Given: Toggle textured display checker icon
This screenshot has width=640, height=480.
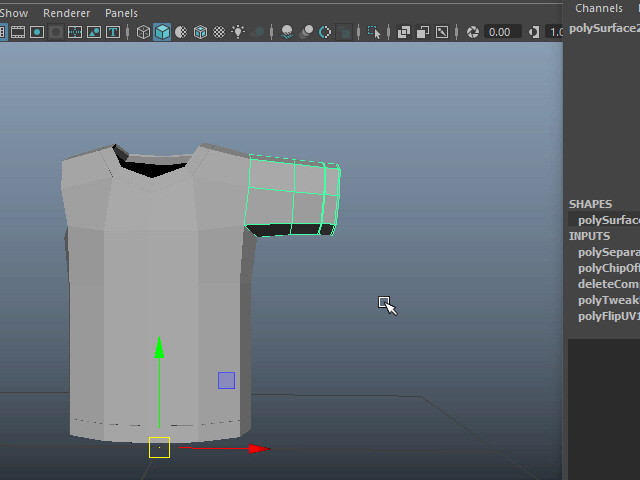Looking at the screenshot, I should 219,32.
